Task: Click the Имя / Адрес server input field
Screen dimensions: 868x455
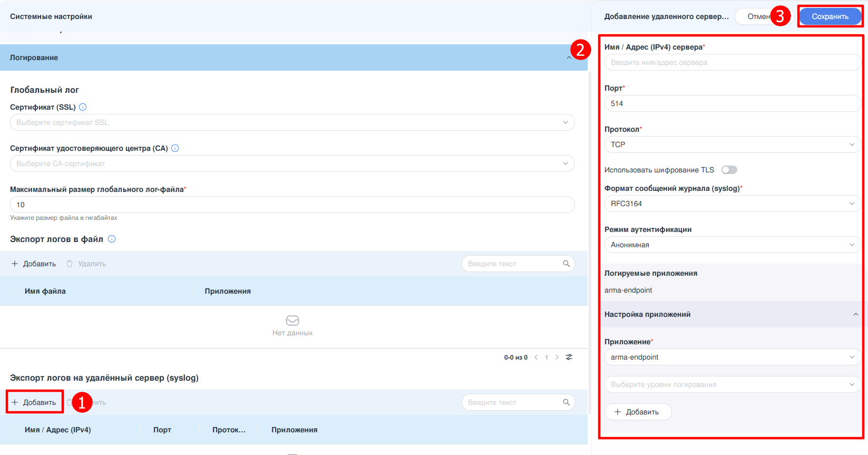Action: pos(733,62)
